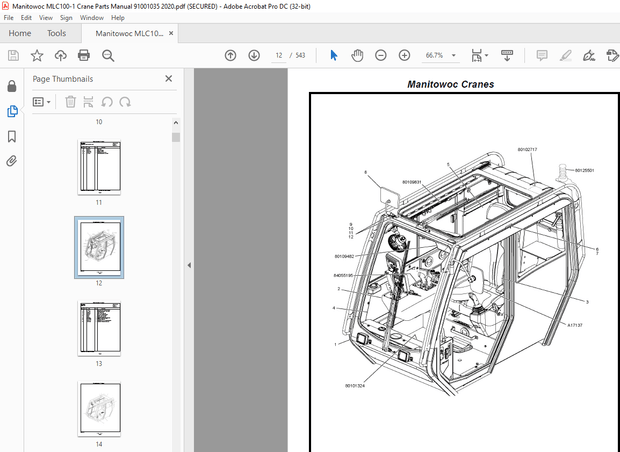Viewport: 620px width, 452px height.
Task: Open the Sign document tool
Action: coord(589,55)
